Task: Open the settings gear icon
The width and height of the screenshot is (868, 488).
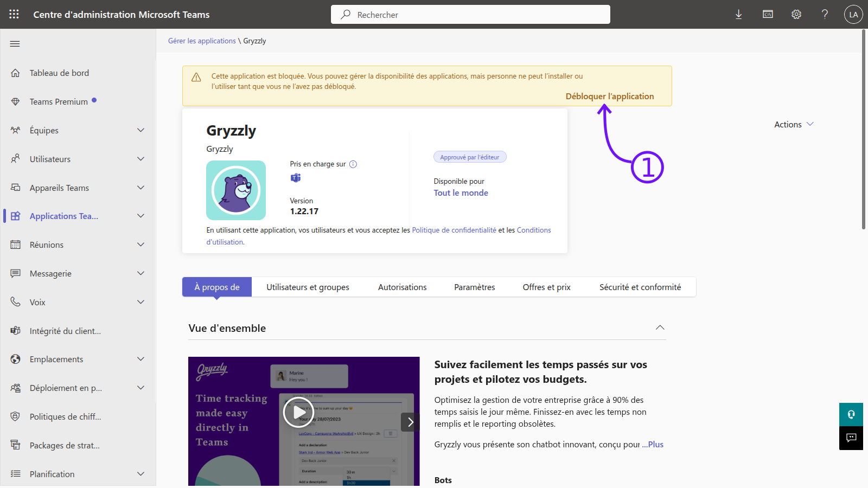Action: click(796, 15)
